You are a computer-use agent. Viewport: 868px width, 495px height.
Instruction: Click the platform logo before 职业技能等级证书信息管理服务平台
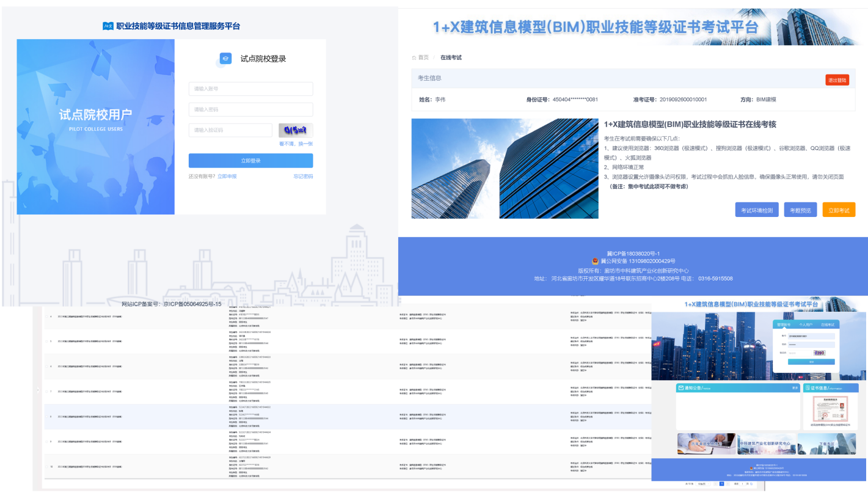pos(108,26)
